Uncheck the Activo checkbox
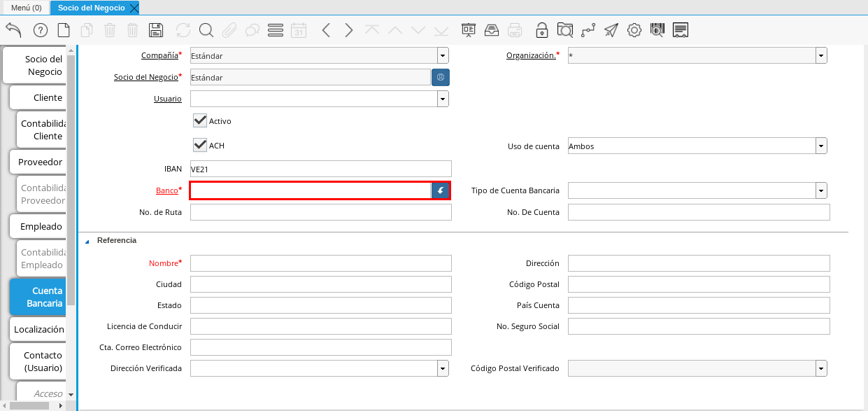 [x=200, y=120]
